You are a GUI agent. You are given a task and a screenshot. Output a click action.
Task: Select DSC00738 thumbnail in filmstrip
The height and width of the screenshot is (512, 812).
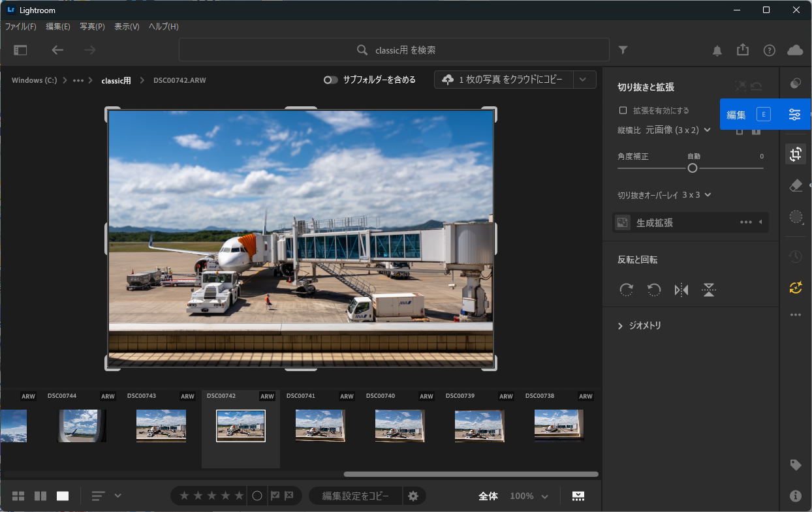click(559, 426)
